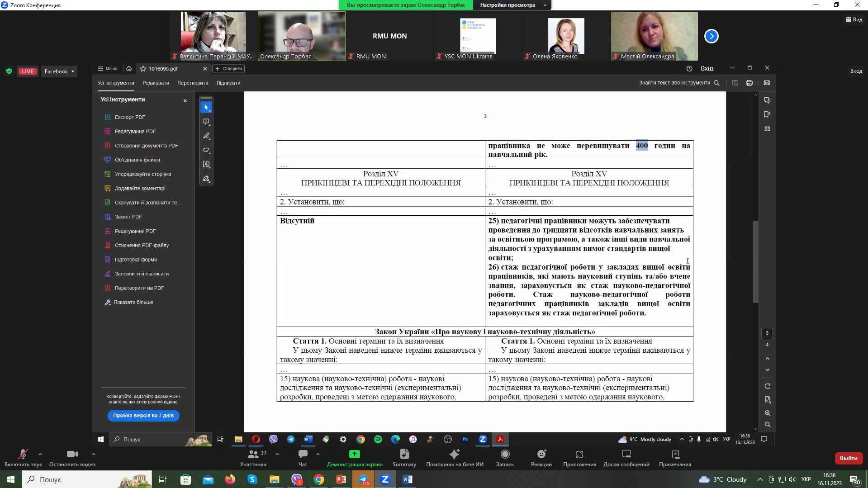Viewport: 868px width, 488px height.
Task: Show next participants with the blue arrow
Action: (711, 36)
